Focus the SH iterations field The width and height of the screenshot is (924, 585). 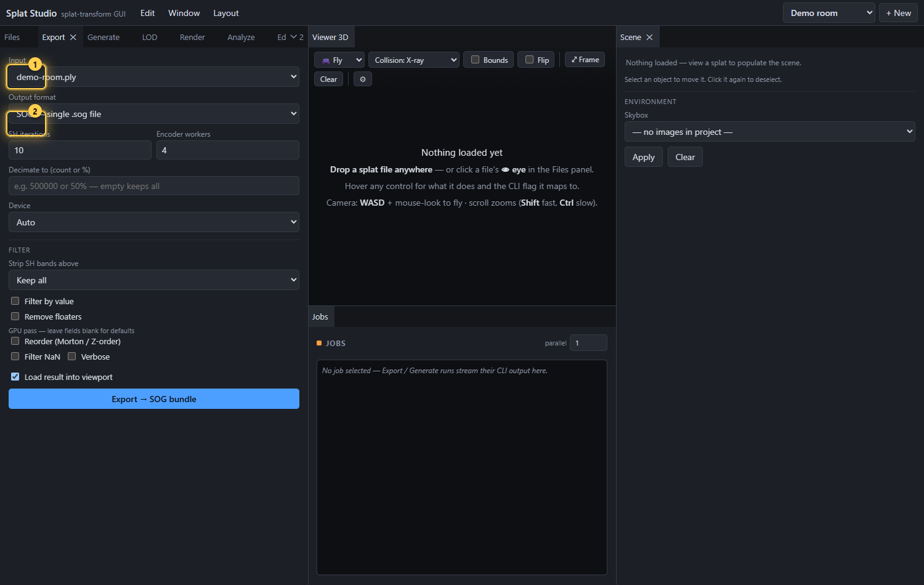(x=80, y=150)
